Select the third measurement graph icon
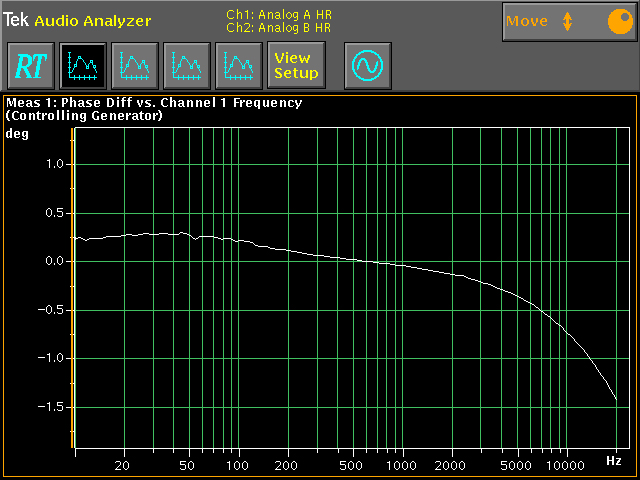 click(x=186, y=66)
